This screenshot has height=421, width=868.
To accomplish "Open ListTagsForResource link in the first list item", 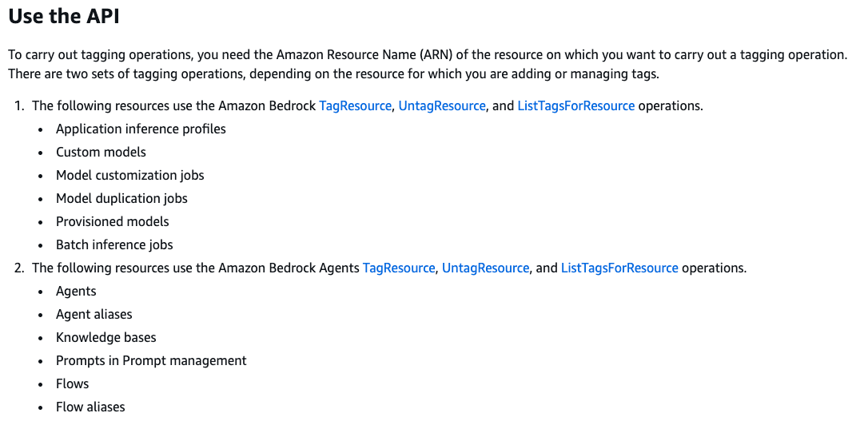I will click(x=575, y=105).
